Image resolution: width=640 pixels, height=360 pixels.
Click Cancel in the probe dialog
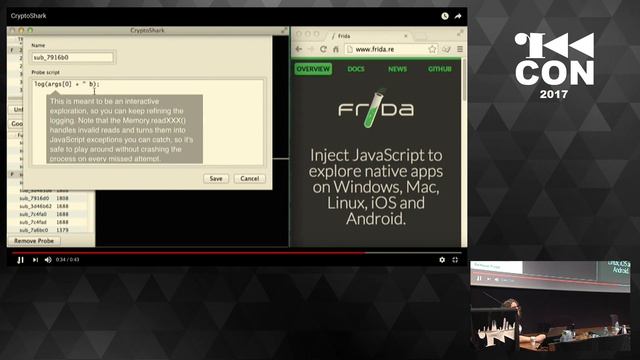coord(249,178)
